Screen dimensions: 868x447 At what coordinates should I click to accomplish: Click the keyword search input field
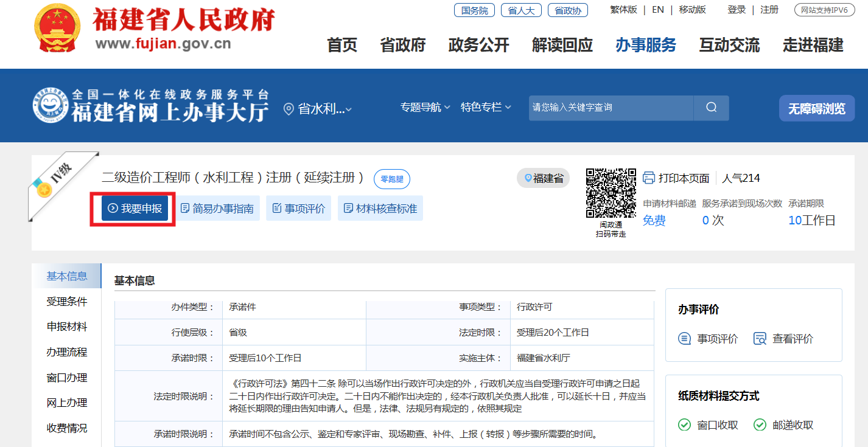click(x=611, y=108)
